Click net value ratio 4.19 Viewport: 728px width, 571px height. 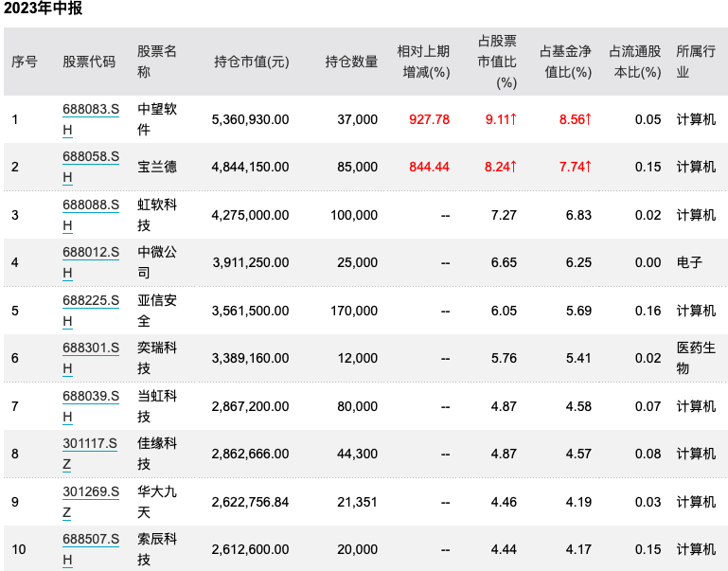[578, 502]
